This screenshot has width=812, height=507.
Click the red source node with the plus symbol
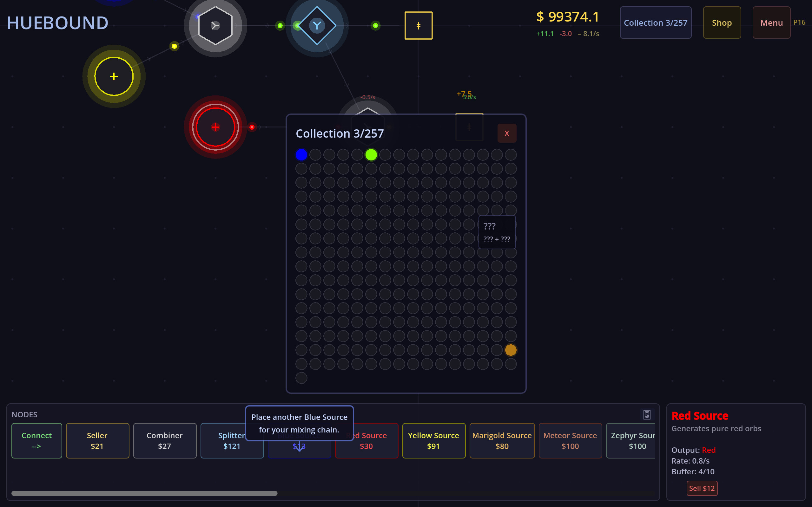point(215,127)
